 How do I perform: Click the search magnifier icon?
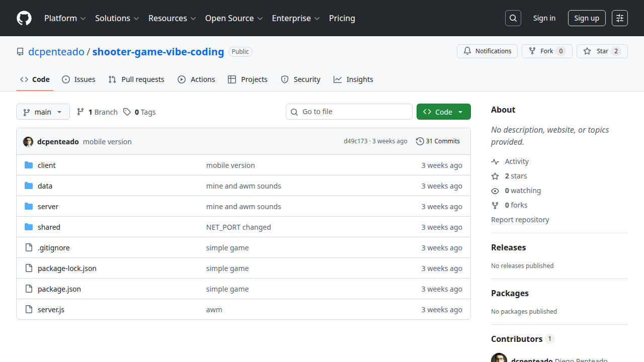(x=513, y=18)
